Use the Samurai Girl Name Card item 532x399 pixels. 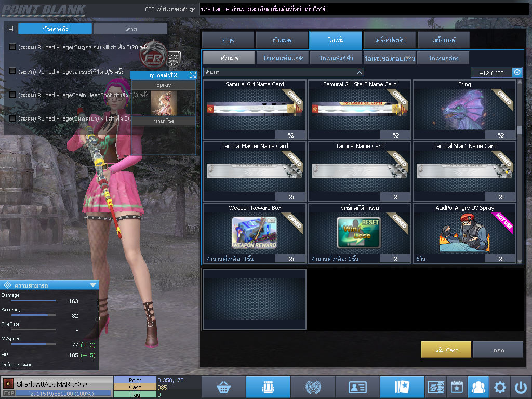point(290,135)
